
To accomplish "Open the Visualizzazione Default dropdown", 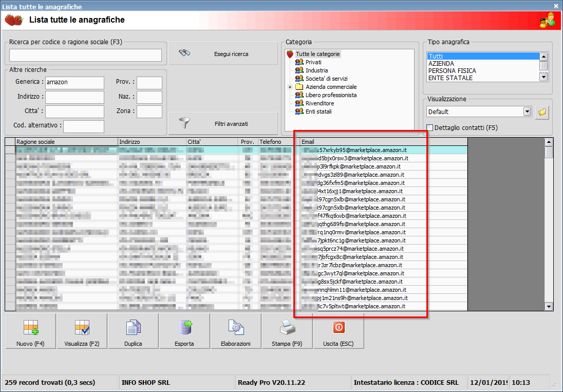I will pos(527,111).
